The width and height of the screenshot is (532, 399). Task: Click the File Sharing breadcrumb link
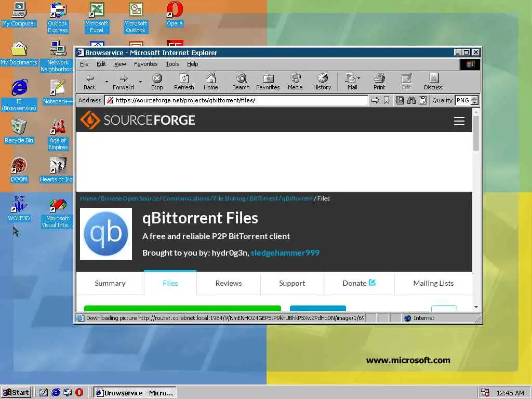click(x=229, y=198)
